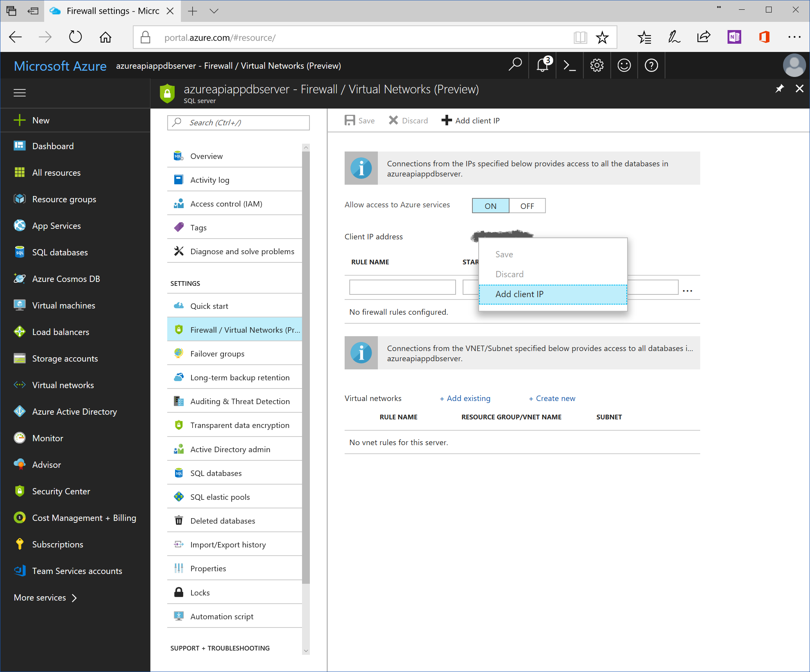The image size is (810, 672).
Task: Open the browser tab list chevron
Action: coord(214,11)
